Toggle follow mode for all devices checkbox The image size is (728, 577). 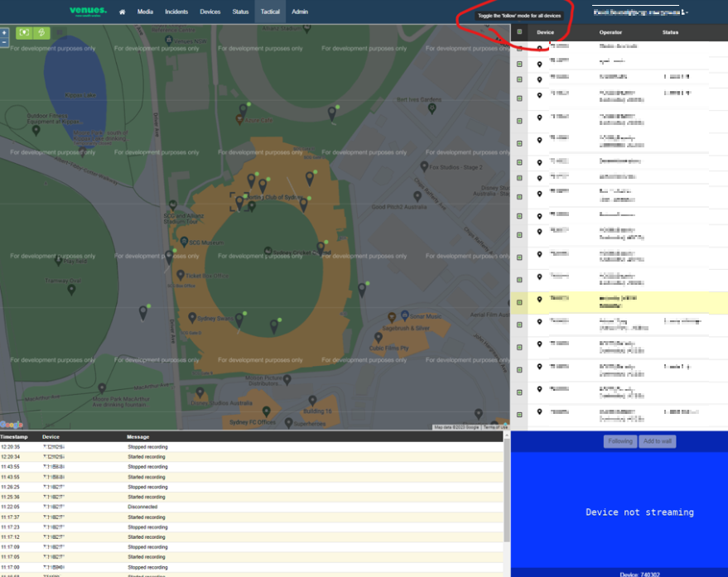pyautogui.click(x=519, y=32)
